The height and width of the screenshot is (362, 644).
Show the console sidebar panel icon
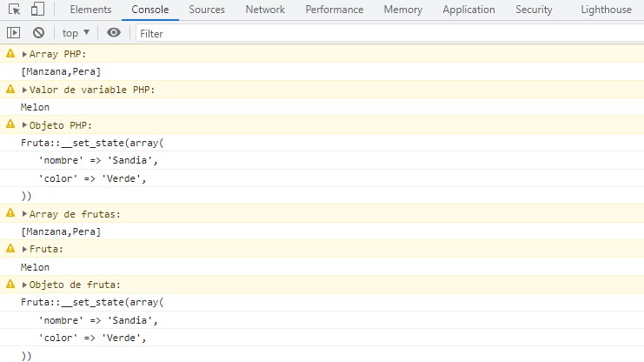(x=13, y=33)
